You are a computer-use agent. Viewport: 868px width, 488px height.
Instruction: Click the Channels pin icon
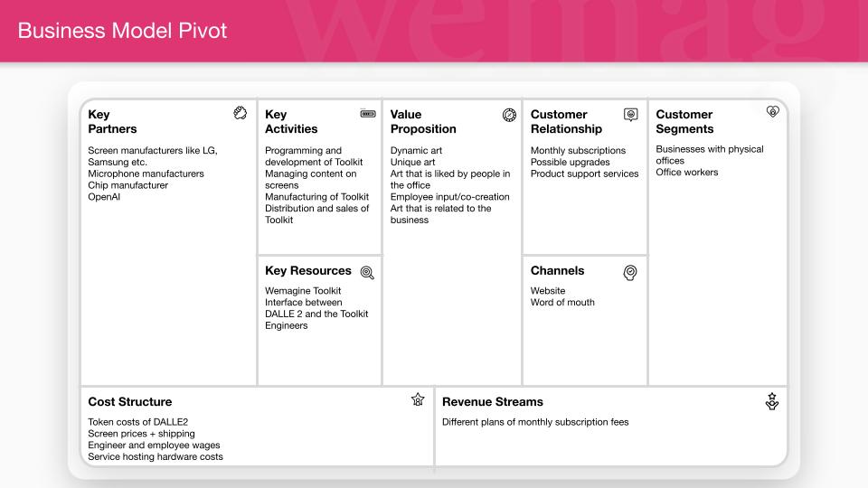point(630,272)
